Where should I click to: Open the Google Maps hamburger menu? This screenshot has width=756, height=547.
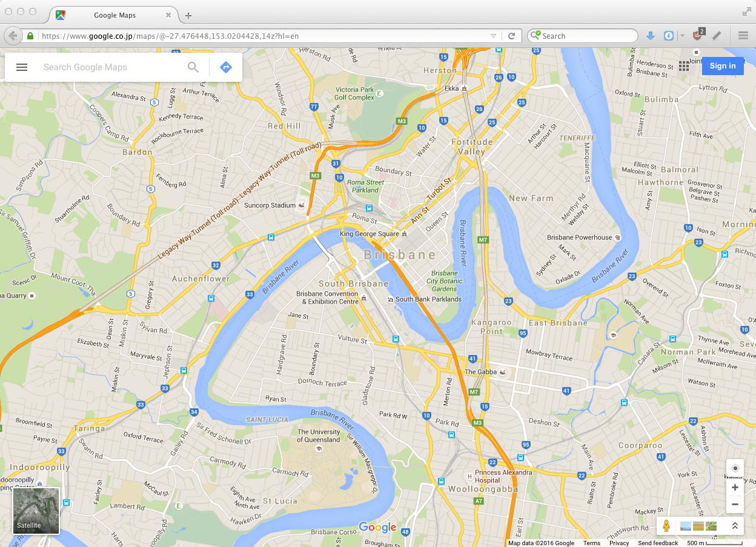pyautogui.click(x=22, y=67)
